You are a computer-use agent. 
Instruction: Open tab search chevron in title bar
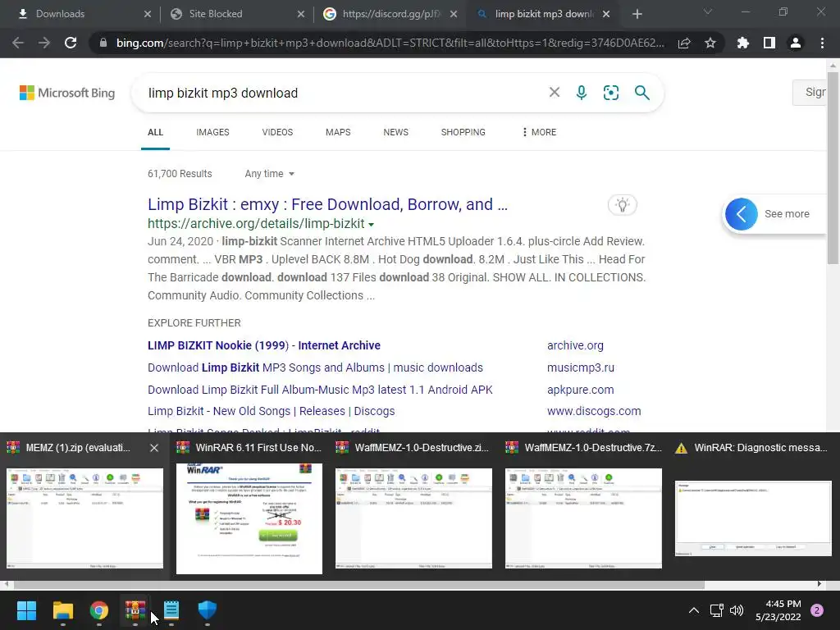708,11
